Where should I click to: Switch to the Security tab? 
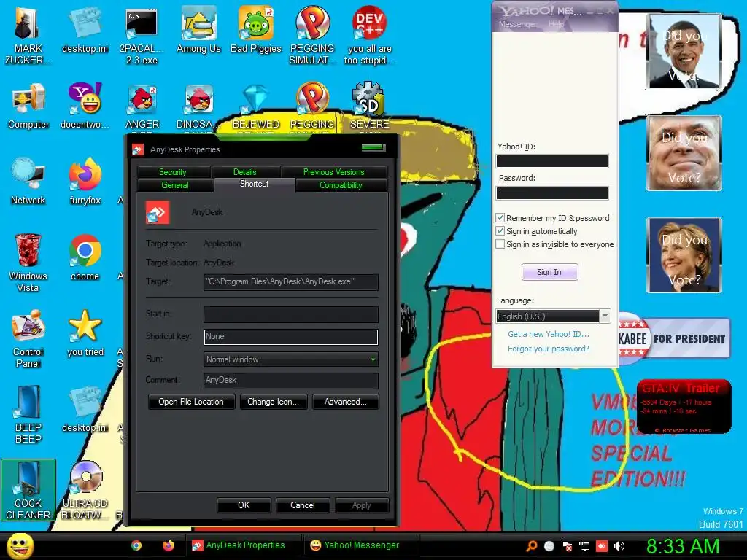pos(173,172)
